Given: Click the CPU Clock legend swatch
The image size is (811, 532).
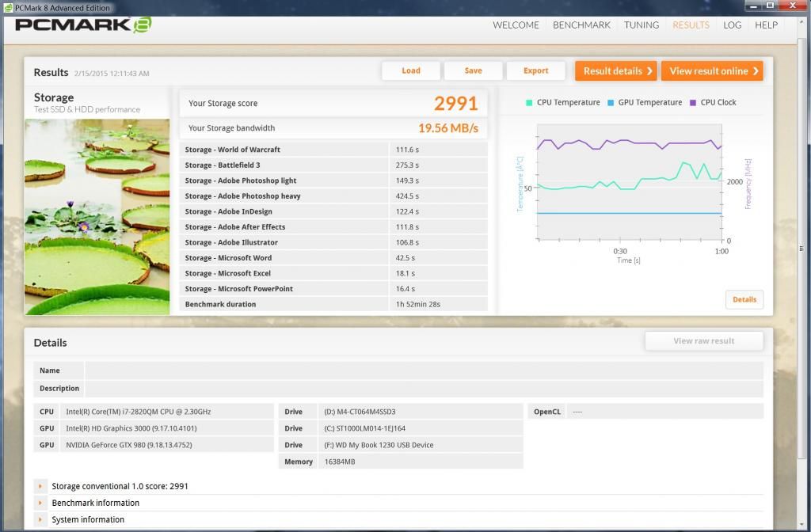Looking at the screenshot, I should (x=693, y=102).
